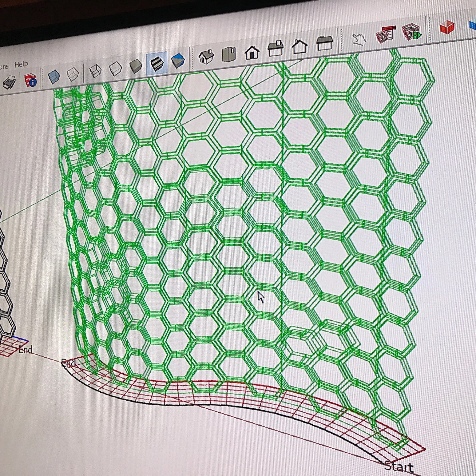Open the Help menu
This screenshot has width=476, height=476.
click(21, 64)
